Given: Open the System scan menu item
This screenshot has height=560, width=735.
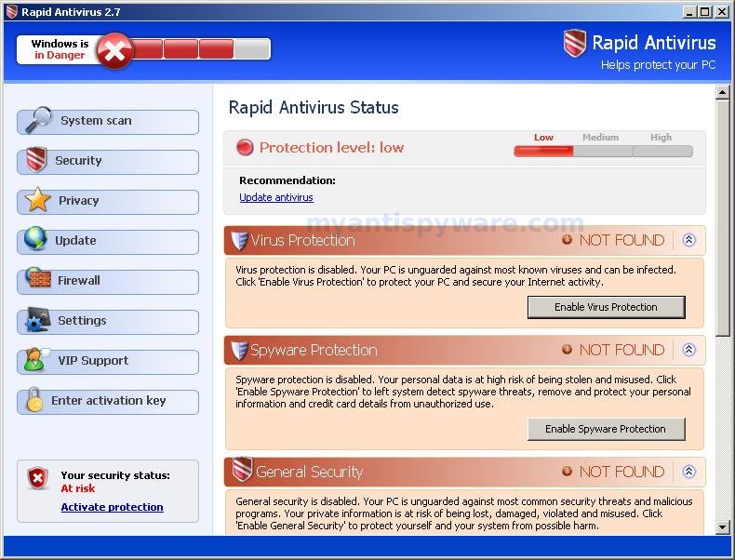Looking at the screenshot, I should tap(108, 122).
